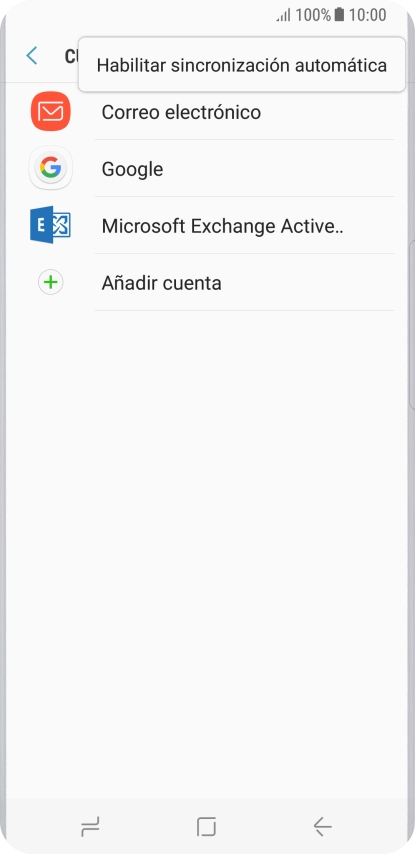Tap the Google logo icon

click(51, 168)
